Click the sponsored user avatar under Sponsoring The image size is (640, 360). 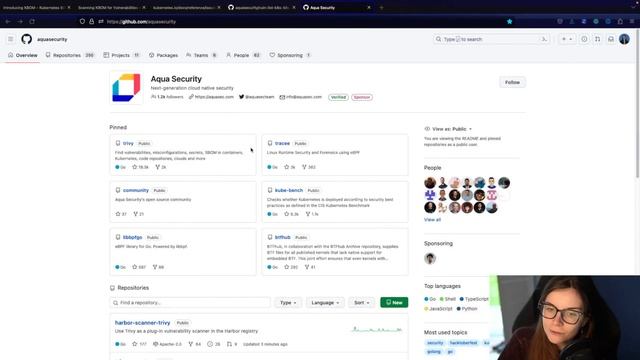point(430,258)
